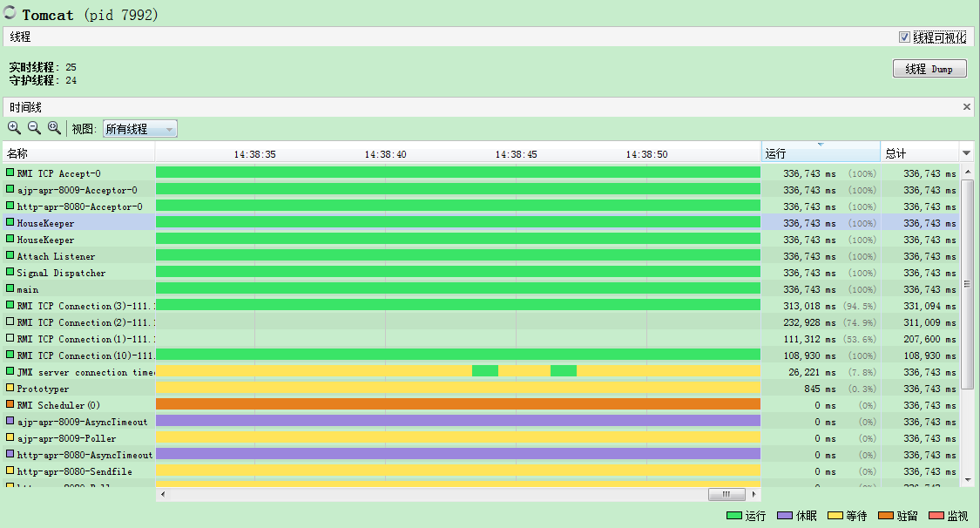Sort threads by the 总计 column header

(x=919, y=153)
